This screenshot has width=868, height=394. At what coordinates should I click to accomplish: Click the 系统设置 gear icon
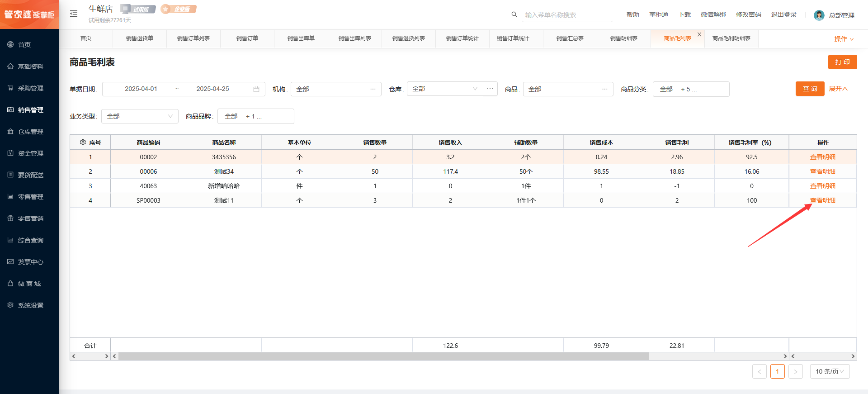pyautogui.click(x=10, y=305)
